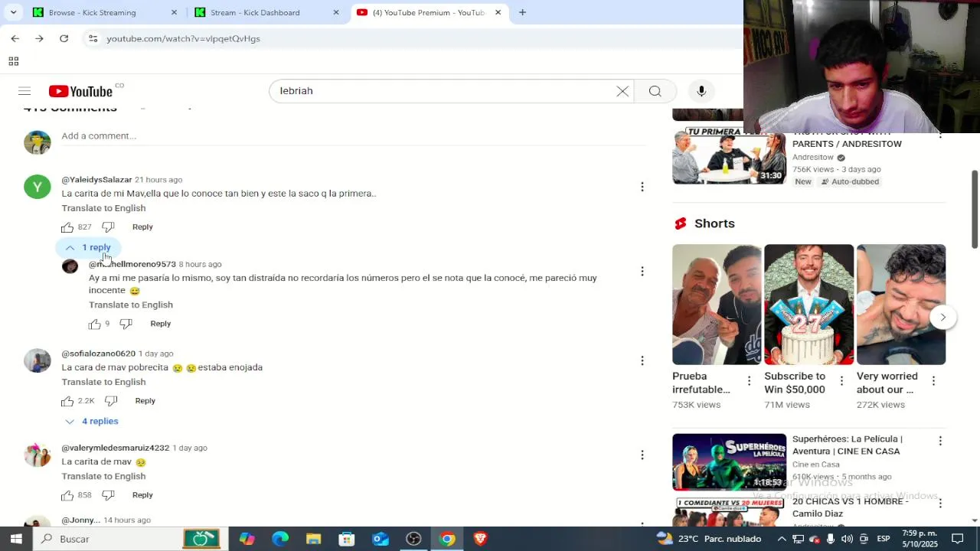Reply to the @sofialozano0620 comment
Image resolution: width=980 pixels, height=551 pixels.
coord(145,401)
